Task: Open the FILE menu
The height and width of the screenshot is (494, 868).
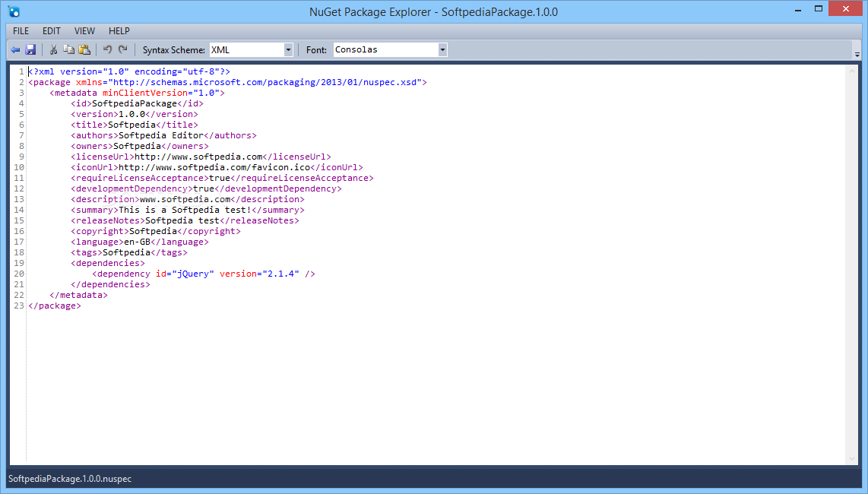Action: [21, 31]
